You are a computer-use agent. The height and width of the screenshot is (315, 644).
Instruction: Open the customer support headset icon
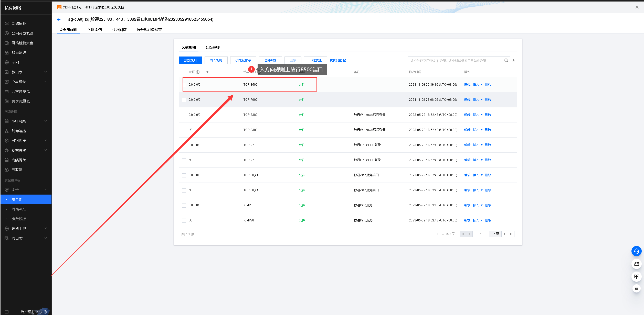636,251
